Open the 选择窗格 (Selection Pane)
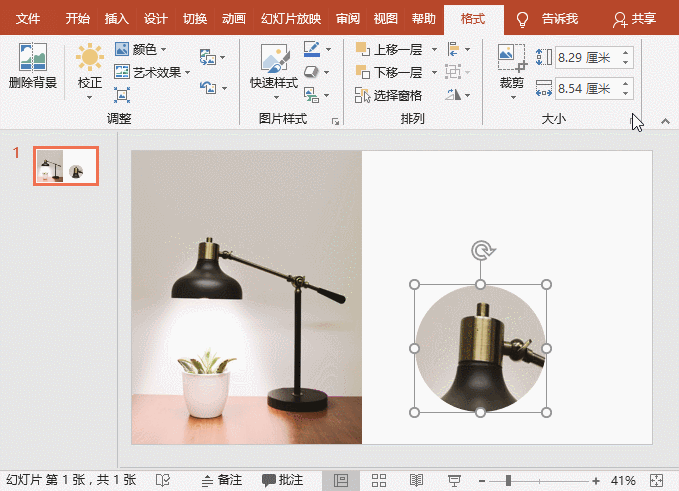The width and height of the screenshot is (679, 491). coord(390,95)
